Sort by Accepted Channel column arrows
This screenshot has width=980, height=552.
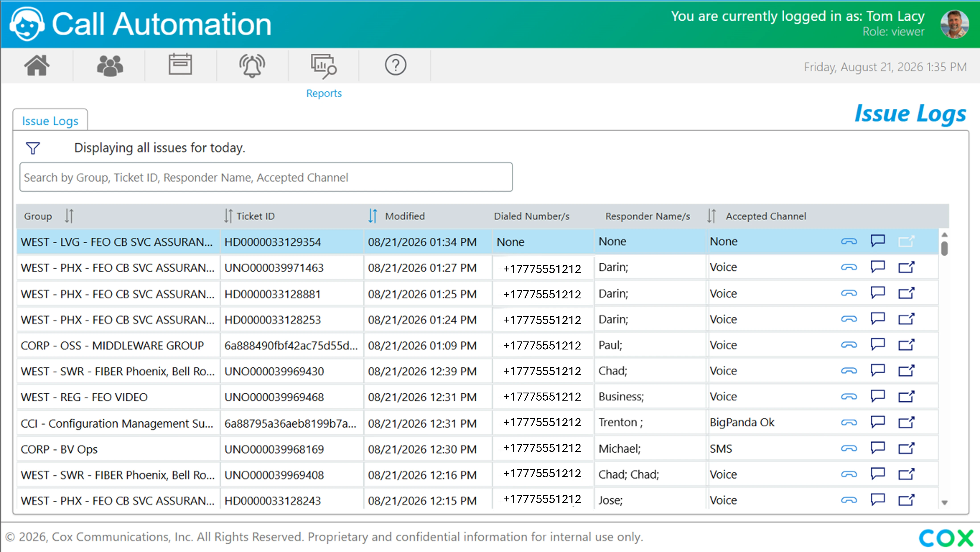(711, 216)
